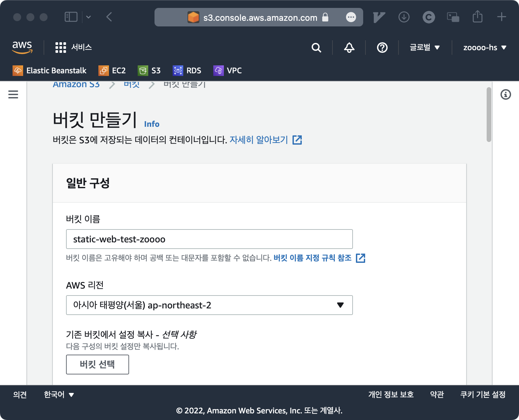
Task: Click the AWS logo home icon
Action: tap(22, 47)
